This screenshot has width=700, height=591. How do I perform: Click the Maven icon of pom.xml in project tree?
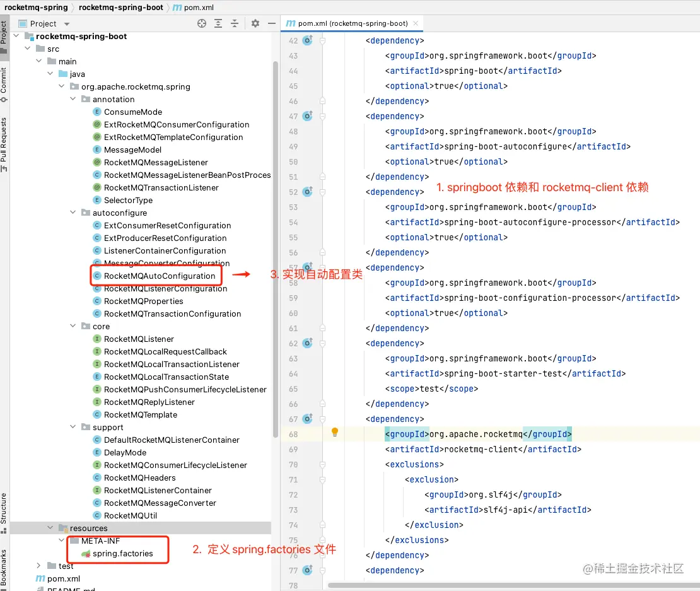click(40, 578)
